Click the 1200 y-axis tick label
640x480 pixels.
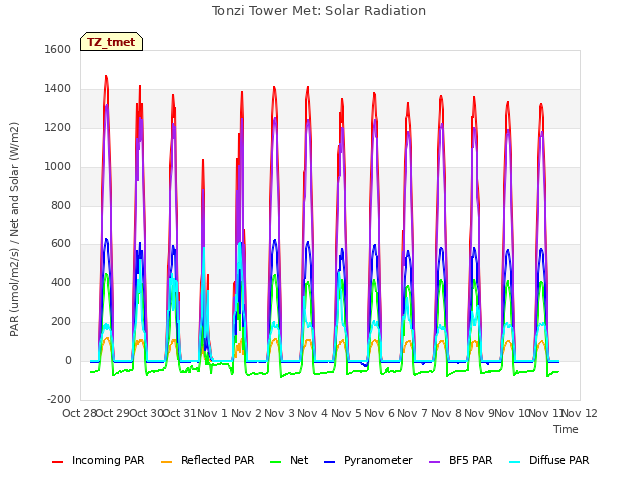pyautogui.click(x=58, y=128)
